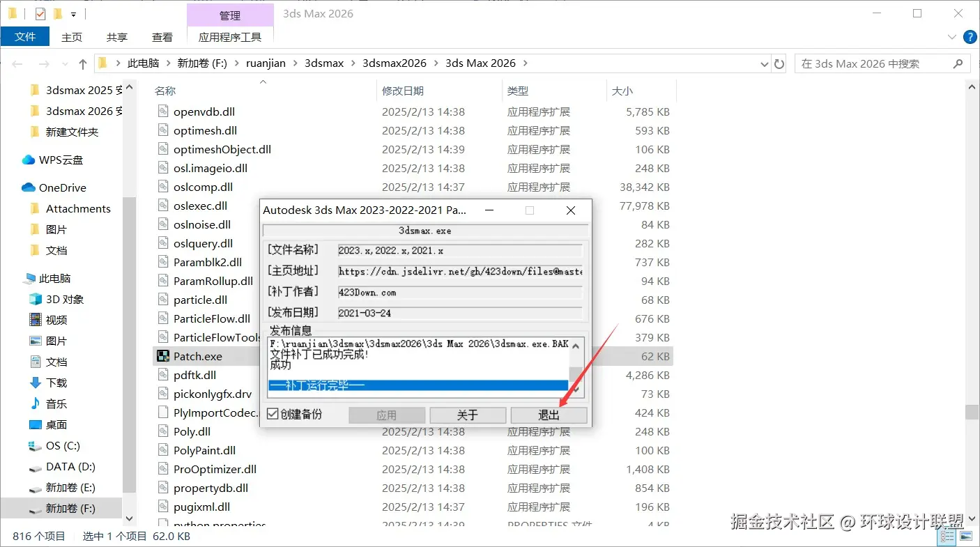Close the Autodesk 3ds Max patch dialog
The width and height of the screenshot is (980, 547).
click(x=571, y=210)
